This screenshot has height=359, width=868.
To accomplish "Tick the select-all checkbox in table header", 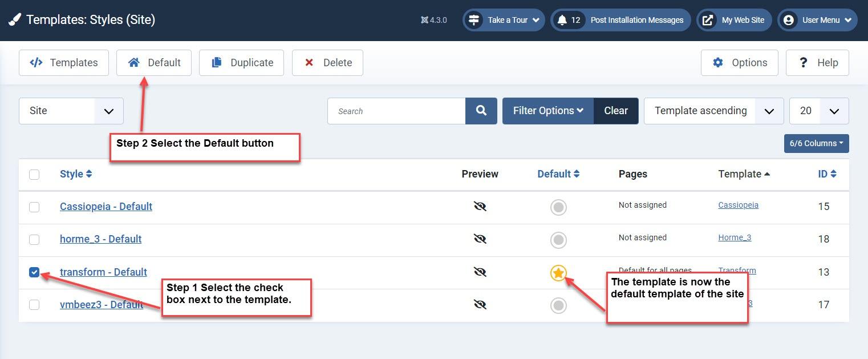I will click(34, 175).
